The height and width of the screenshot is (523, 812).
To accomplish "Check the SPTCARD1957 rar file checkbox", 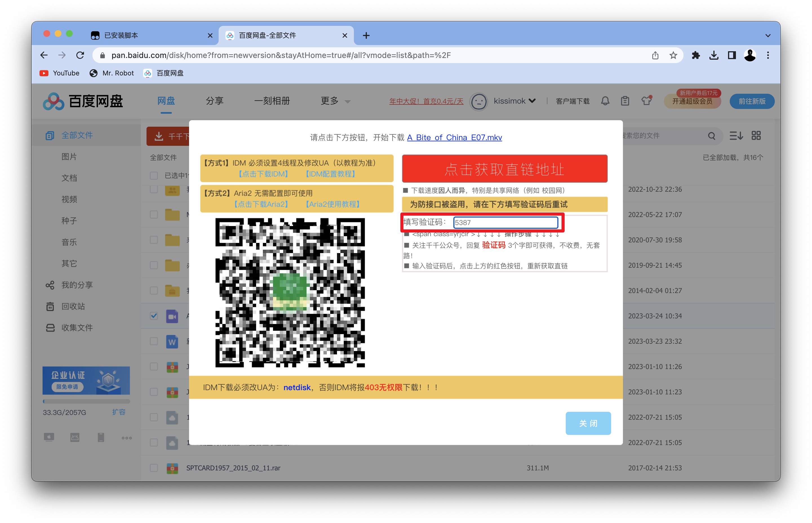I will (x=154, y=468).
